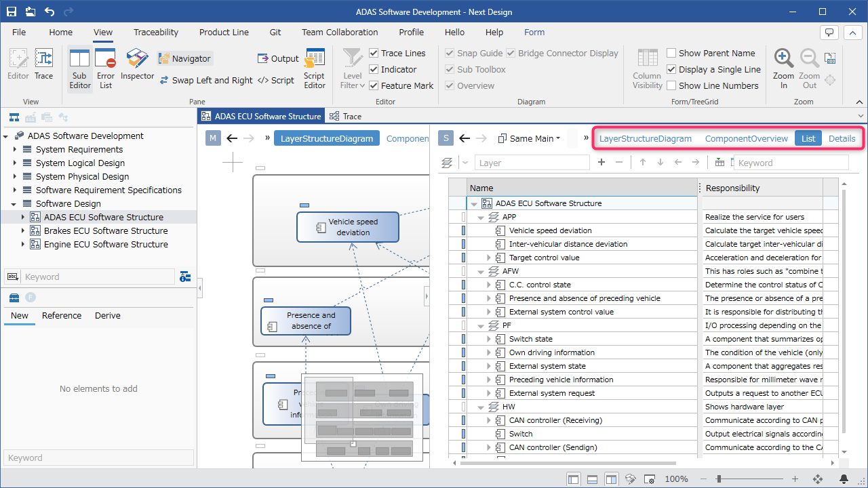
Task: Expand System Logical Design node
Action: point(15,163)
